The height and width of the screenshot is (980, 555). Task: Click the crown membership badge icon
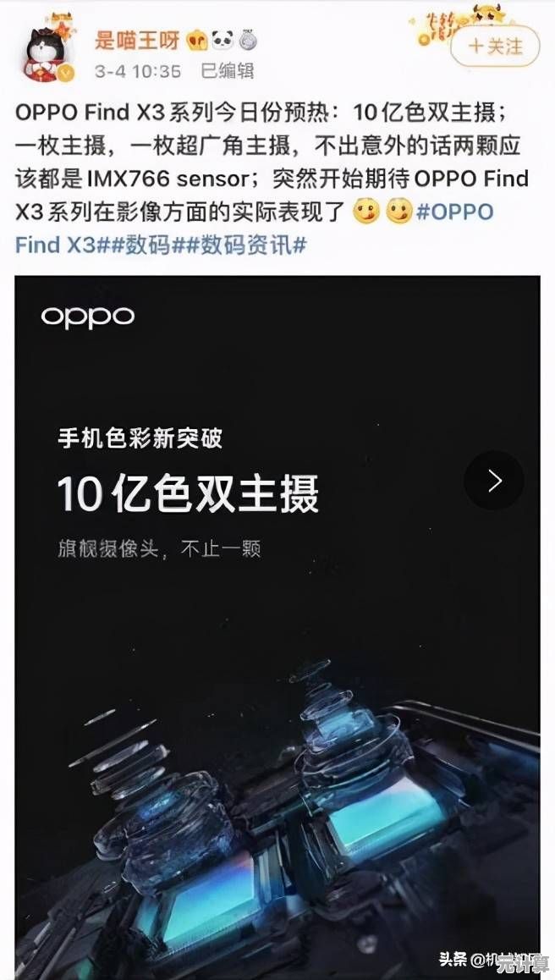(197, 41)
